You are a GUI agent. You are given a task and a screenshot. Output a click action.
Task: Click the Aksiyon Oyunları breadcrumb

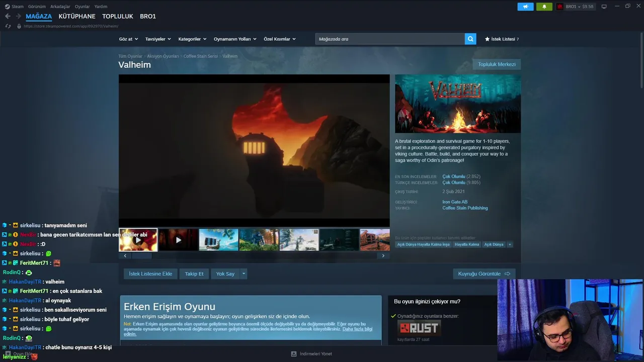(x=163, y=56)
